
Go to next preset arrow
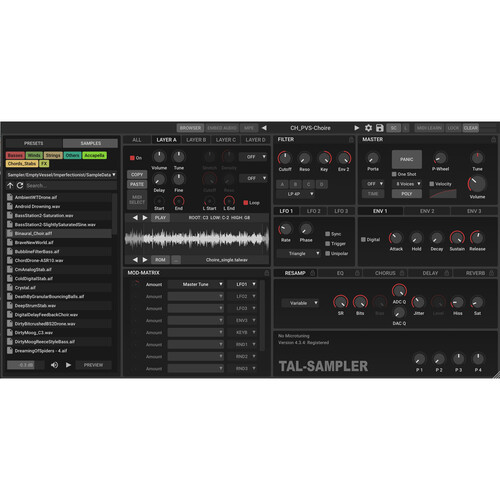coord(357,128)
